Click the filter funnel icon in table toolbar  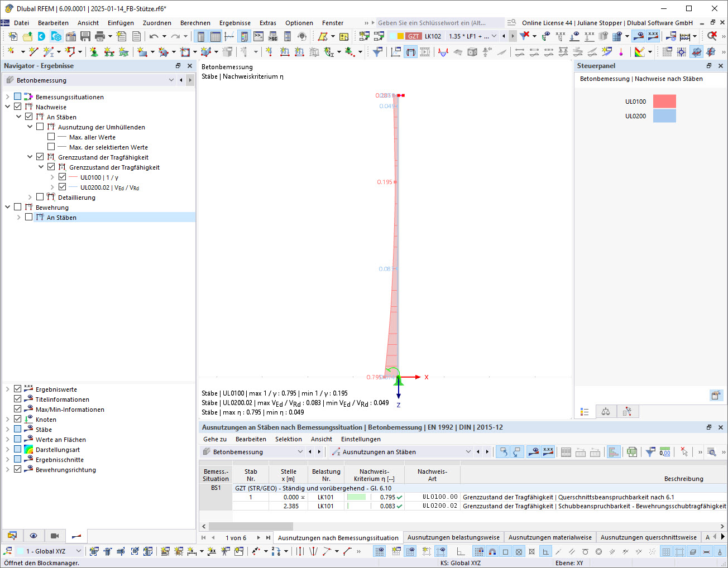click(x=650, y=452)
